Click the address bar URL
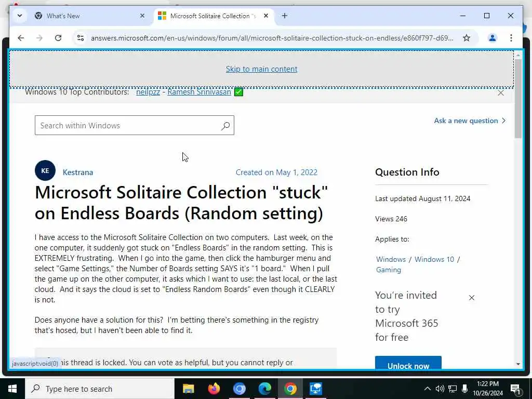This screenshot has width=532, height=399. (272, 38)
